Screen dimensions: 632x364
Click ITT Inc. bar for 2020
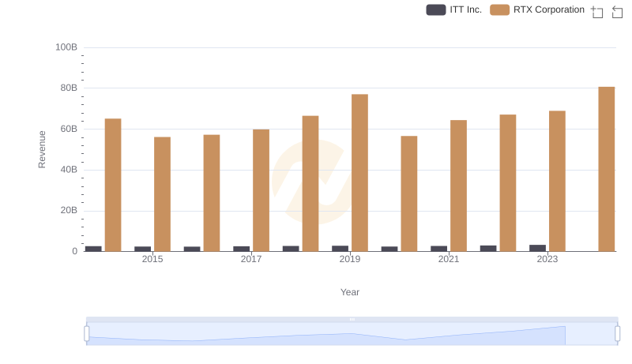coord(389,249)
